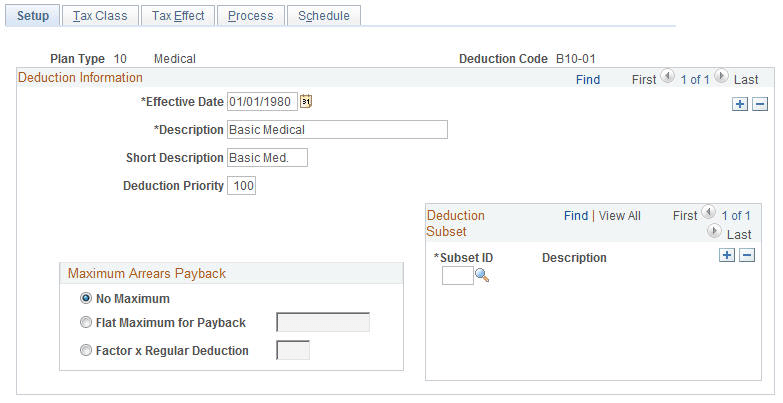Open the Effective Date calendar picker
Image resolution: width=783 pixels, height=403 pixels.
tap(307, 101)
